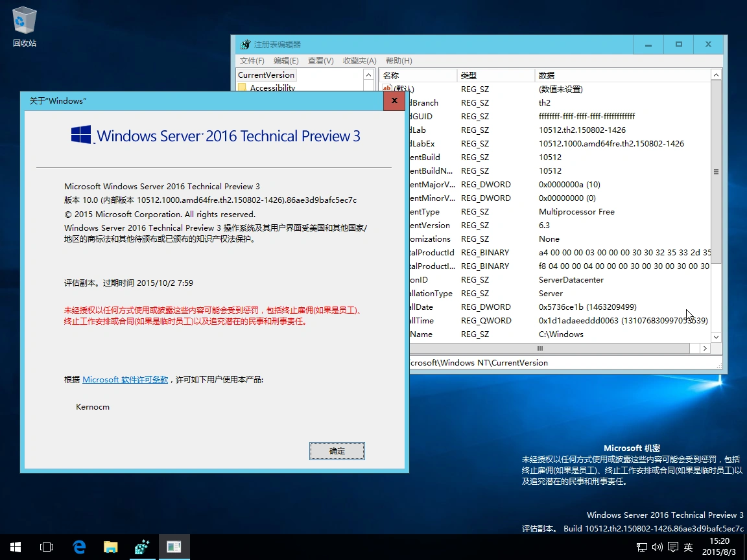Open Microsoft Edge from the taskbar
747x560 pixels.
coord(79,546)
